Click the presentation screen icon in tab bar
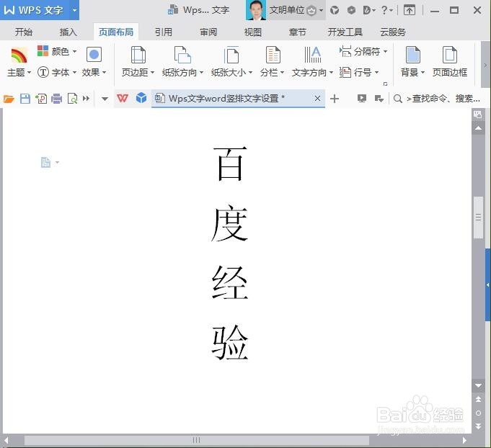Image resolution: width=491 pixels, height=448 pixels. click(x=362, y=99)
